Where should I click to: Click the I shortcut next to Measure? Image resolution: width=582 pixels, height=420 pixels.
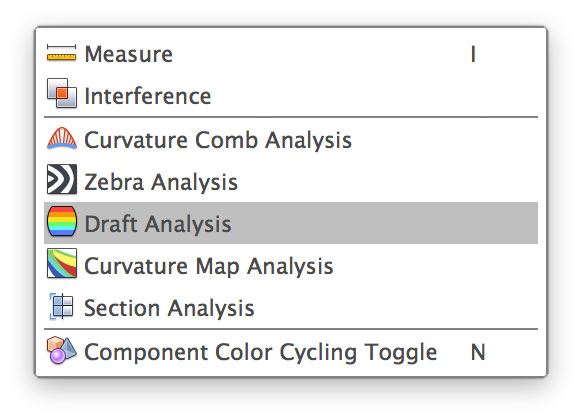473,55
